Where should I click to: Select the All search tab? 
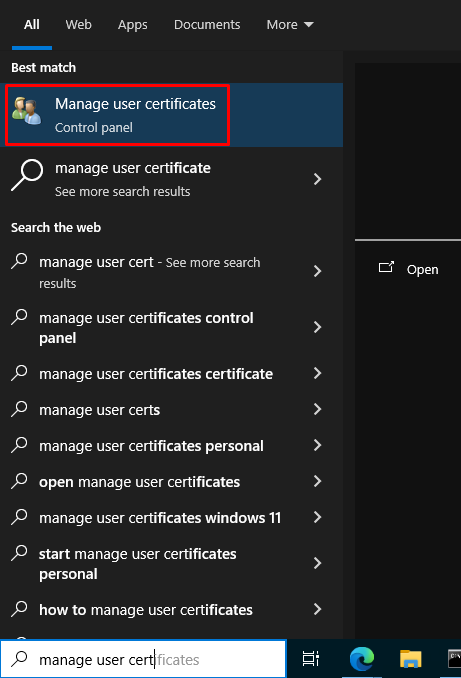(32, 25)
